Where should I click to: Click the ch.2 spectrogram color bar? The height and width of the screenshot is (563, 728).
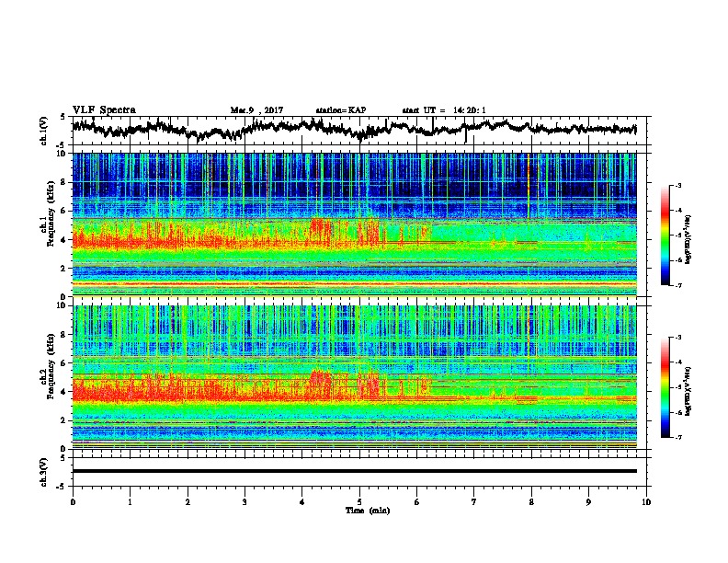[665, 387]
